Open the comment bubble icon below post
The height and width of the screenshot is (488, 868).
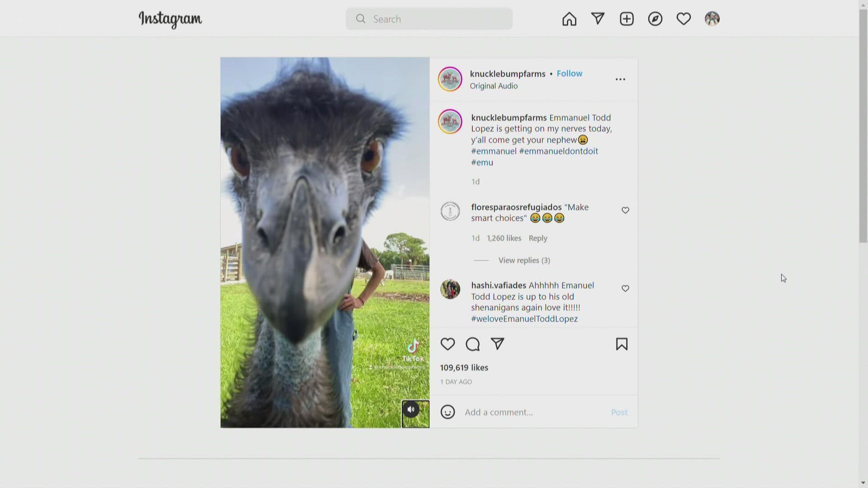pyautogui.click(x=472, y=344)
